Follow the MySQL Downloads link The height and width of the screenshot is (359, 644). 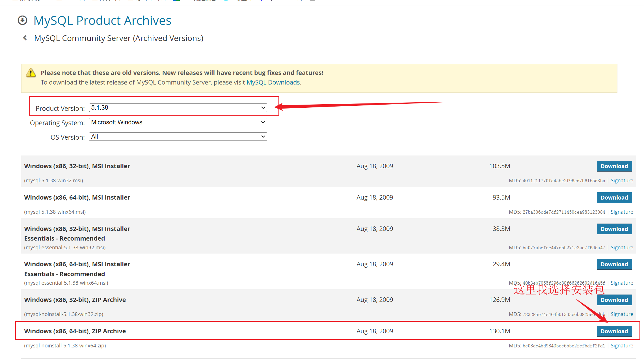(273, 82)
